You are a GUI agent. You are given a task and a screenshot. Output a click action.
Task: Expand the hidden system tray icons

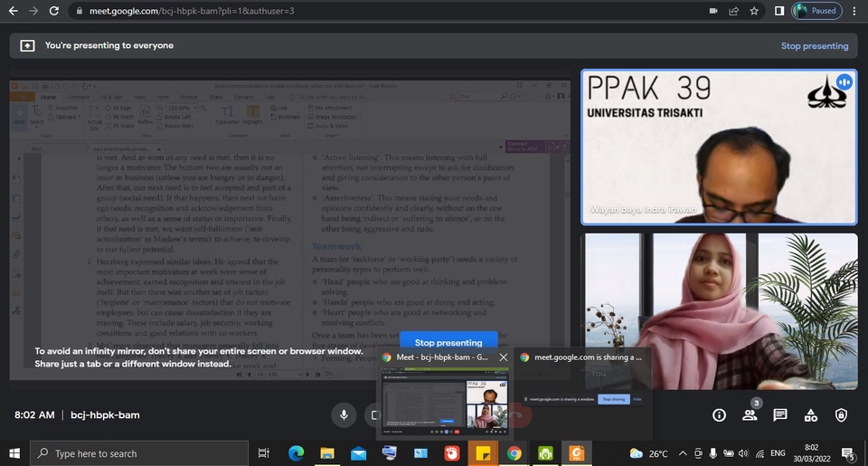point(683,453)
